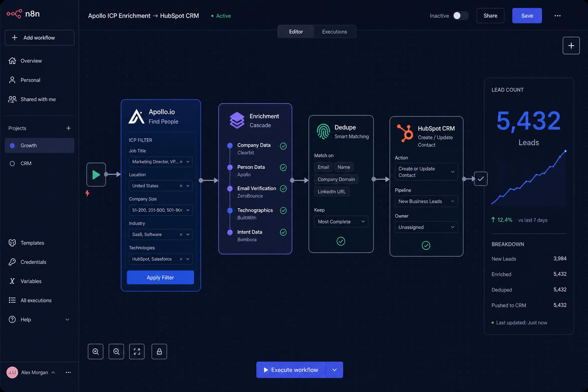Switch to the Executions tab
This screenshot has height=392, width=588.
click(x=335, y=32)
